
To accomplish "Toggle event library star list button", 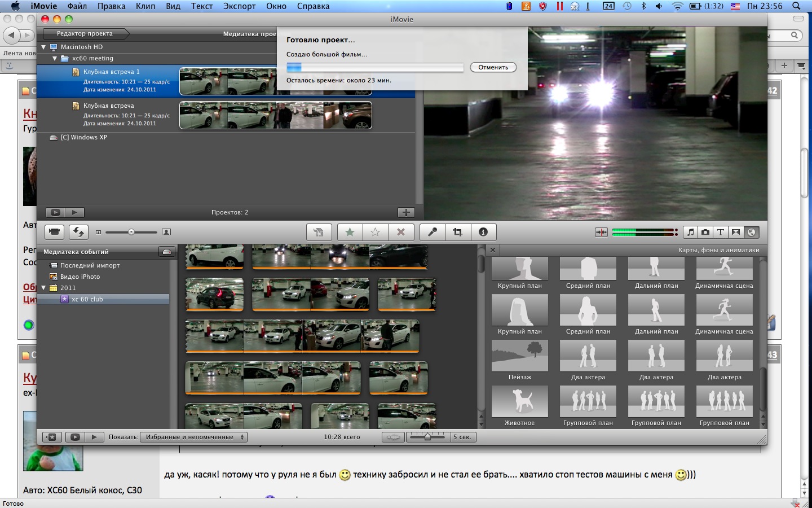I will click(x=52, y=437).
